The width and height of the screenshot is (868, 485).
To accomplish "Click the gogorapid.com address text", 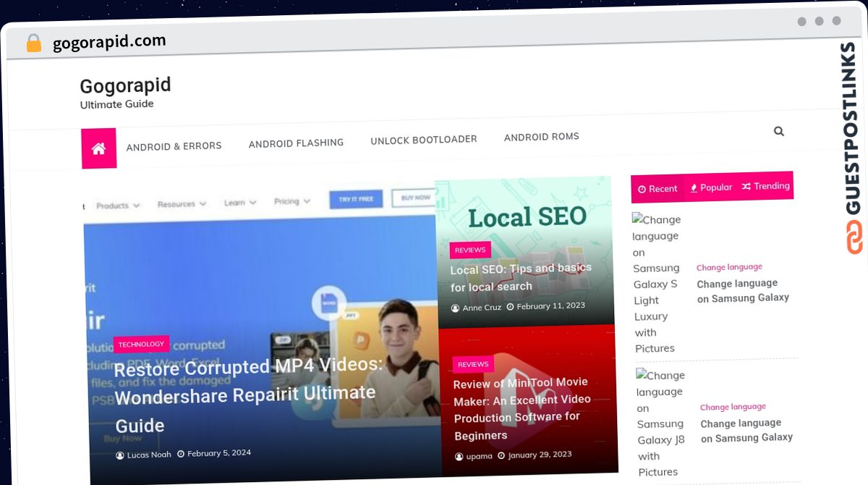I will pyautogui.click(x=109, y=42).
